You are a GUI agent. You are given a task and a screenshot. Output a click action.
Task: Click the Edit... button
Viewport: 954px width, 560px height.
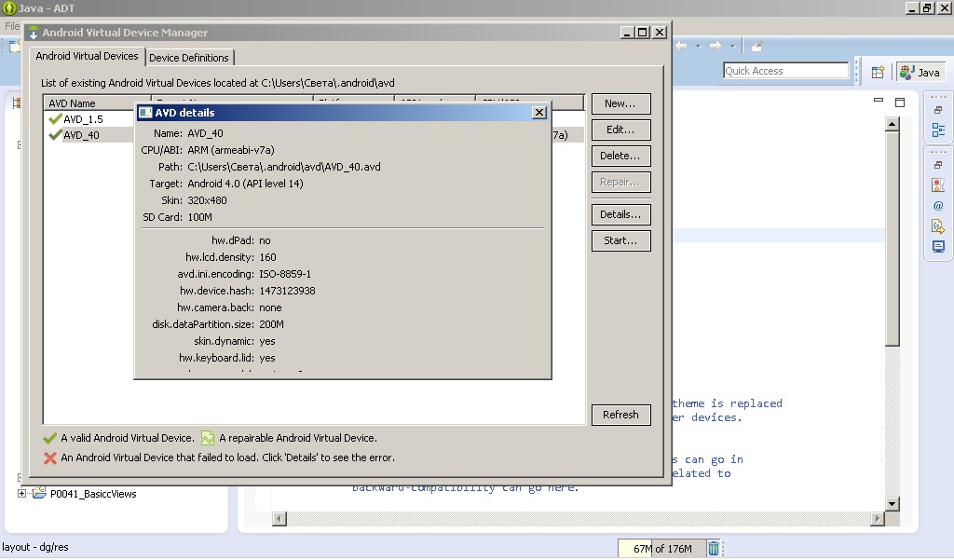point(620,130)
